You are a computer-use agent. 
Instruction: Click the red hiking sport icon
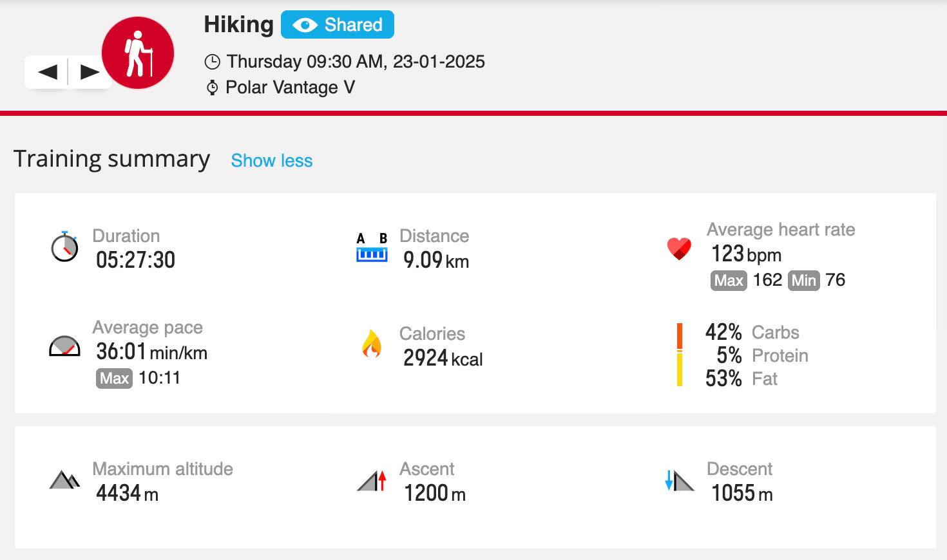point(138,53)
